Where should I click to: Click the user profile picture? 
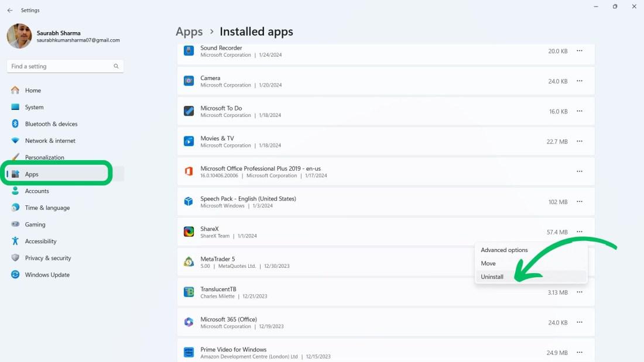pyautogui.click(x=19, y=36)
